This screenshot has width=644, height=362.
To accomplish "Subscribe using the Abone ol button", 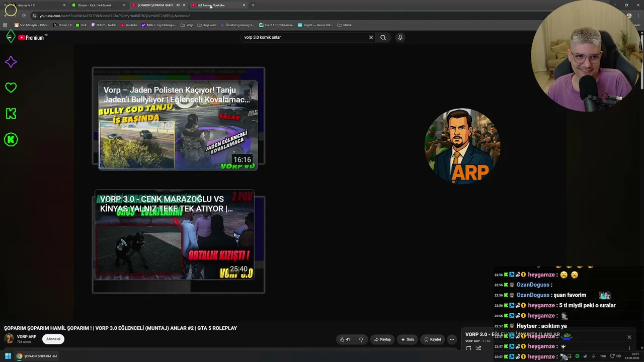I will [x=53, y=339].
